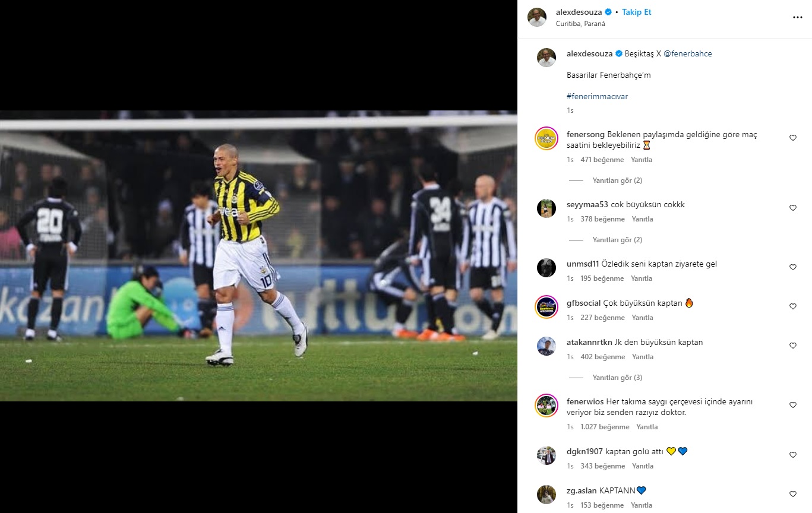Image resolution: width=812 pixels, height=513 pixels.
Task: Expand the 2 replies under fenersong's comment
Action: (x=617, y=180)
